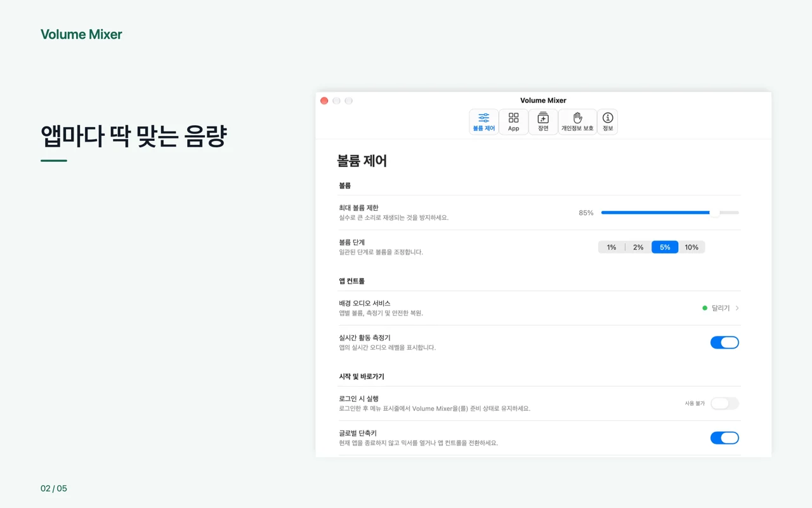Click the Volume Mixer window title

click(x=543, y=100)
